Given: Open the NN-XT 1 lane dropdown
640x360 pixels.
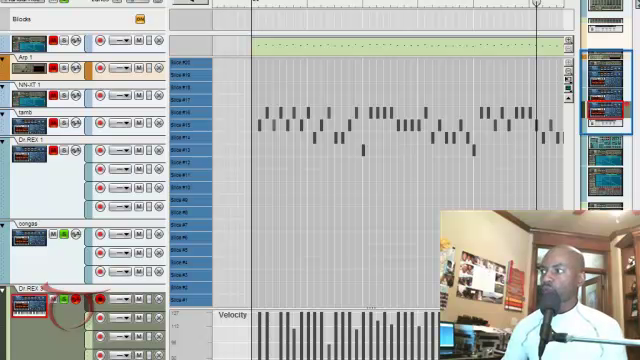Looking at the screenshot, I should click(120, 96).
